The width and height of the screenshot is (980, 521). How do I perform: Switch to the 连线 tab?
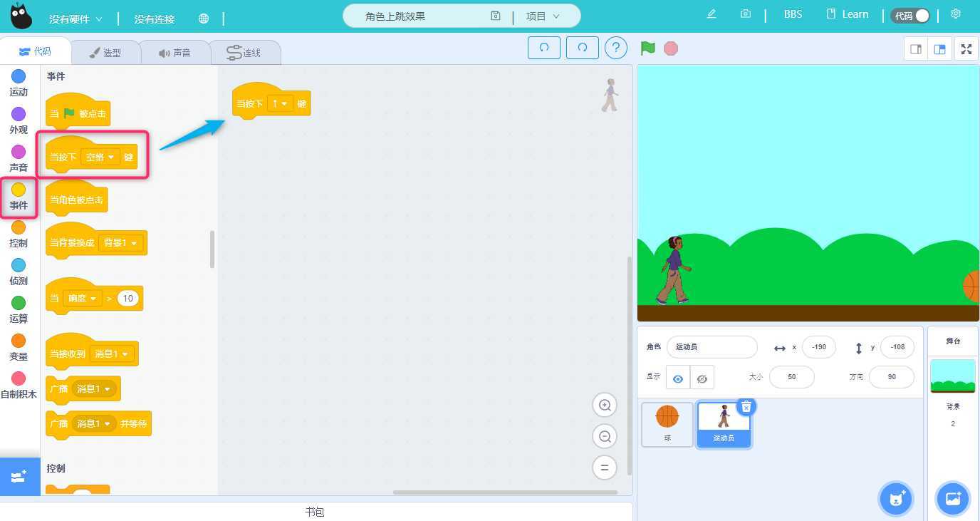(244, 53)
